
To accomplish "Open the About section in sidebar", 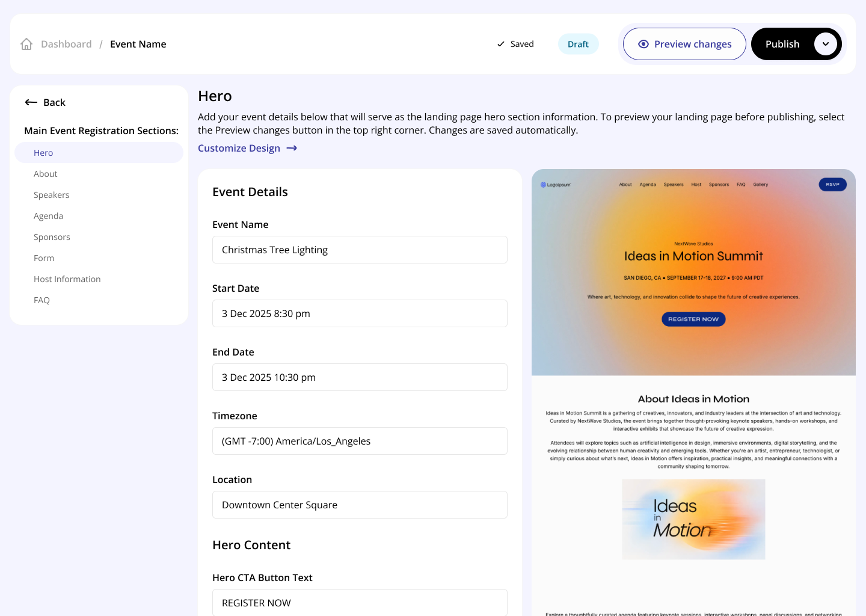I will pyautogui.click(x=45, y=174).
